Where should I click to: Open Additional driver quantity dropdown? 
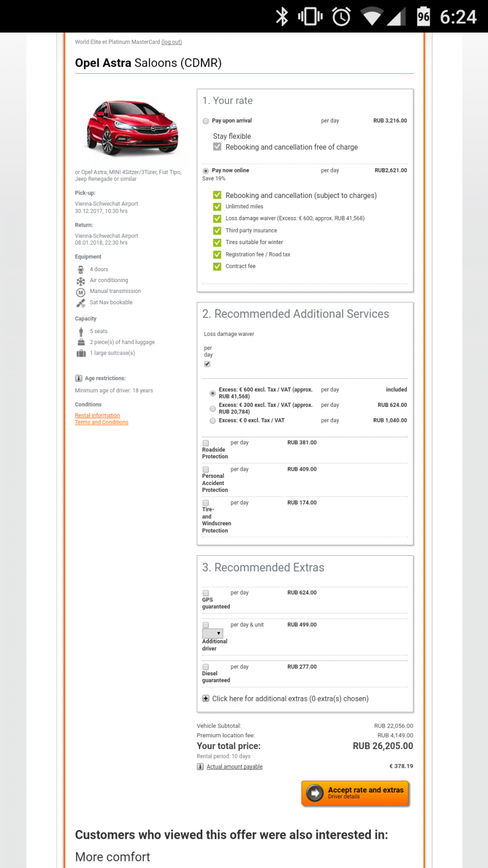(213, 634)
